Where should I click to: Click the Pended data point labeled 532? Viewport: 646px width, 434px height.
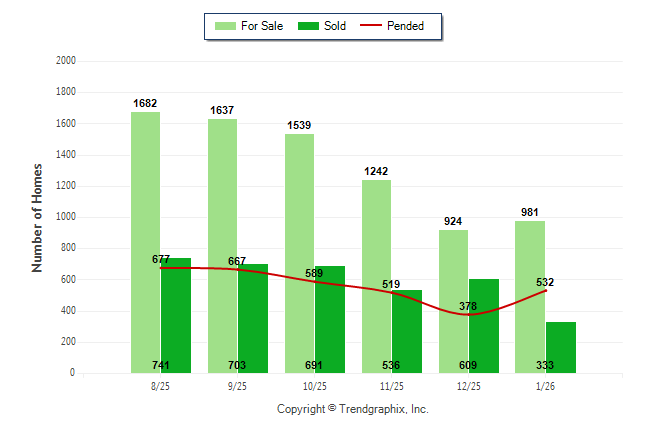click(546, 290)
